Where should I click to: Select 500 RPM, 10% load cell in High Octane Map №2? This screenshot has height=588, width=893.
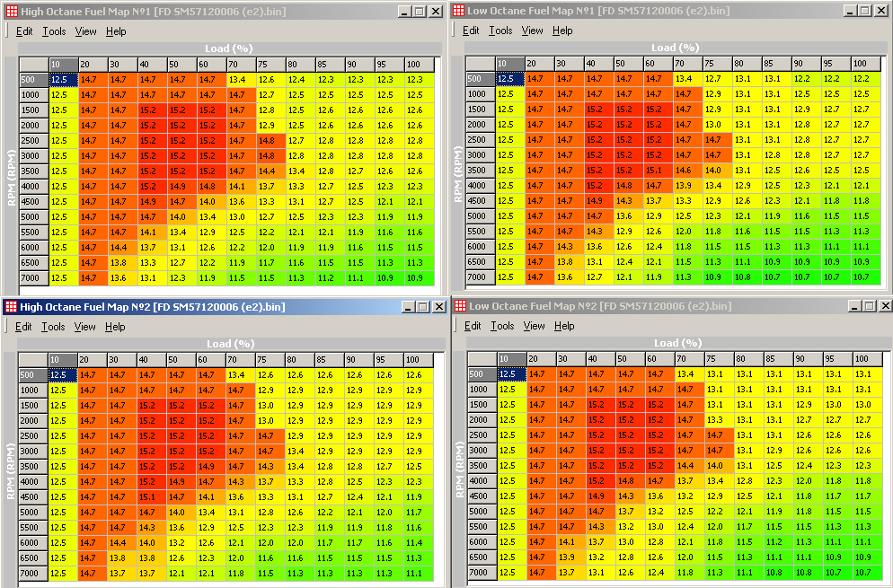click(62, 375)
